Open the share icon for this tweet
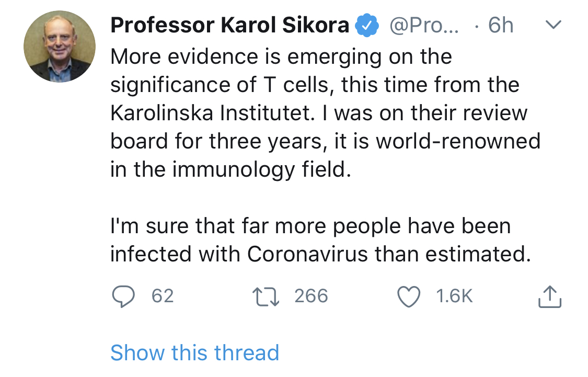 click(549, 296)
